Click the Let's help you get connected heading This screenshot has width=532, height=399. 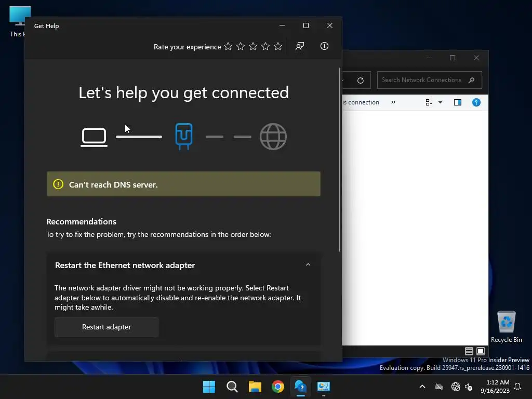point(183,92)
